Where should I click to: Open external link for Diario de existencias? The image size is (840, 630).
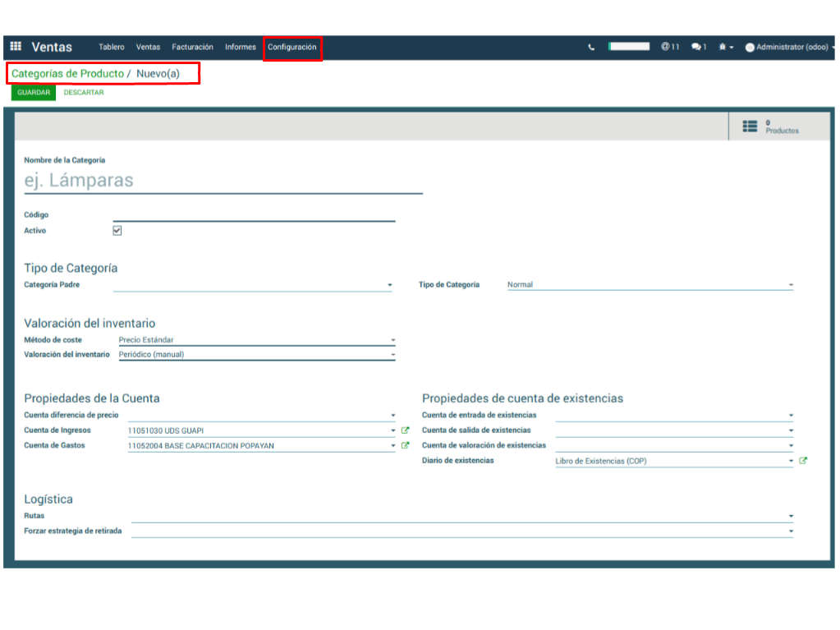click(x=803, y=461)
